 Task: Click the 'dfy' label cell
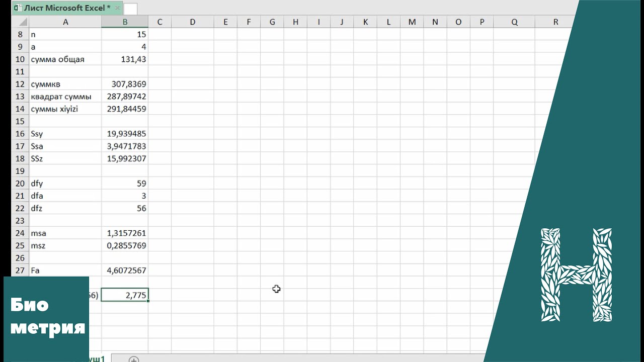pos(65,184)
